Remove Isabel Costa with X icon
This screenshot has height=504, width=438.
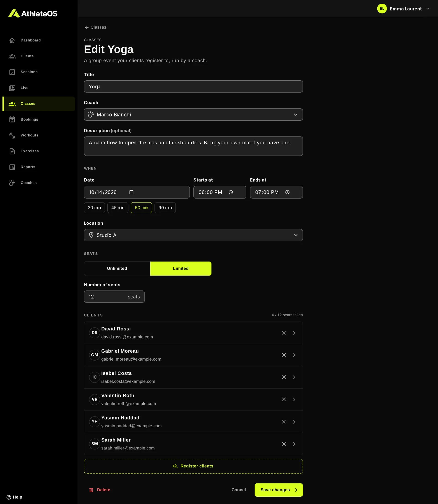(284, 377)
